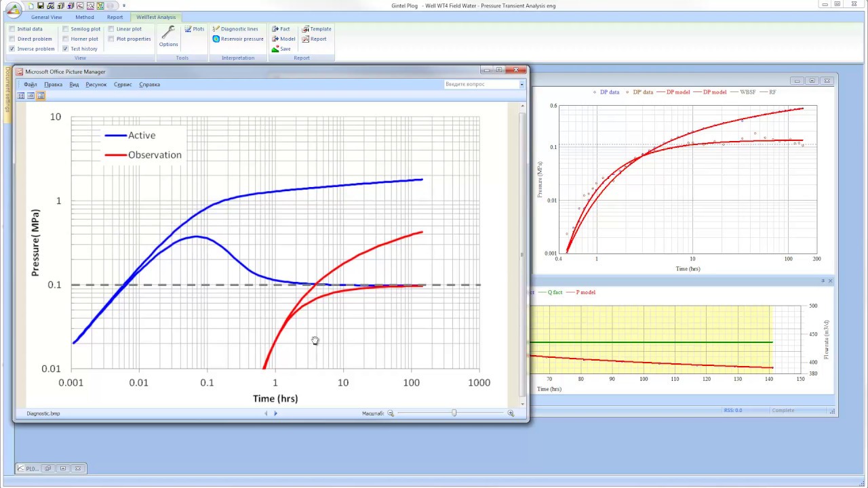Click the Model report item
The width and height of the screenshot is (868, 488).
click(x=283, y=39)
